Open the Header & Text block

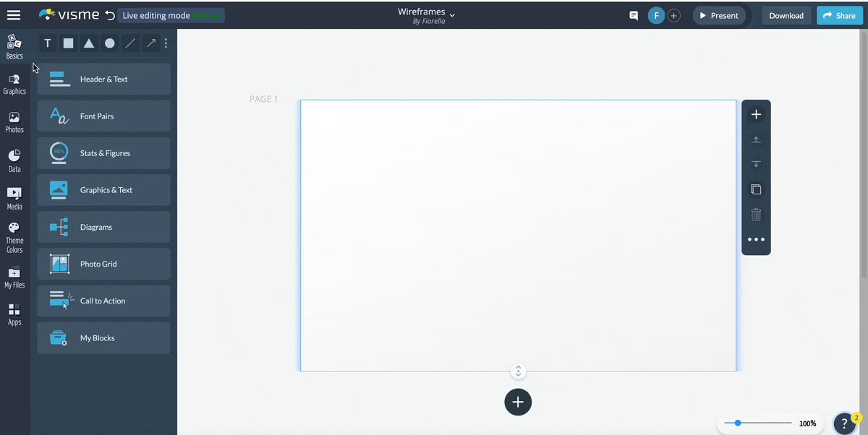103,79
